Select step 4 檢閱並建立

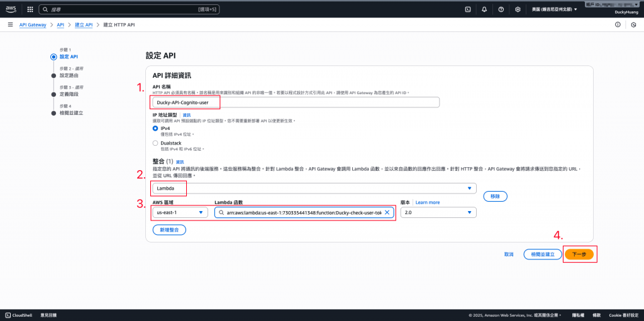pos(72,113)
